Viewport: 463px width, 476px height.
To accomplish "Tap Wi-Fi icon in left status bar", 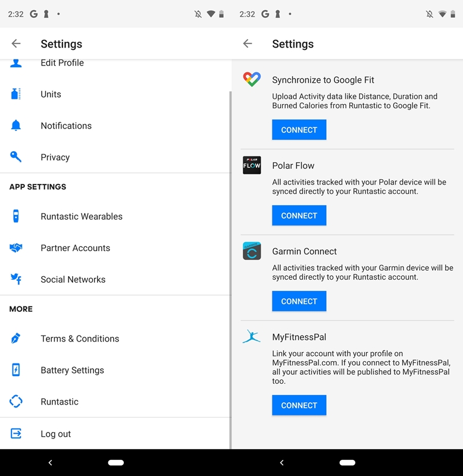I will pyautogui.click(x=211, y=14).
